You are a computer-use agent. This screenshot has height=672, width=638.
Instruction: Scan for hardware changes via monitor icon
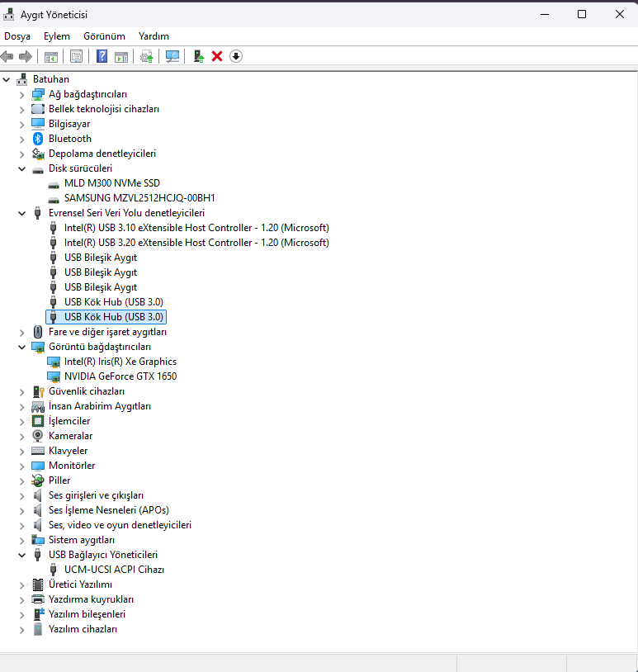pyautogui.click(x=172, y=56)
